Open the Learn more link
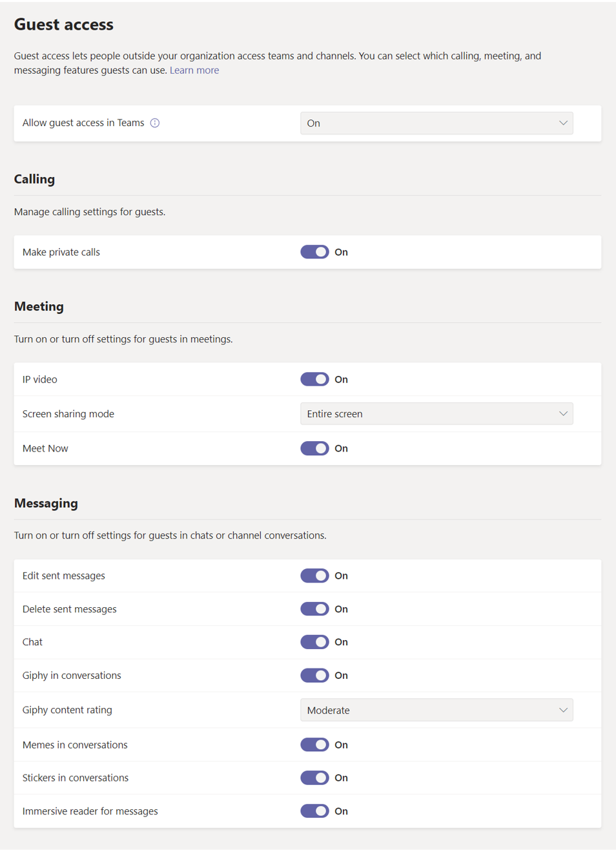The width and height of the screenshot is (616, 850). pyautogui.click(x=194, y=70)
